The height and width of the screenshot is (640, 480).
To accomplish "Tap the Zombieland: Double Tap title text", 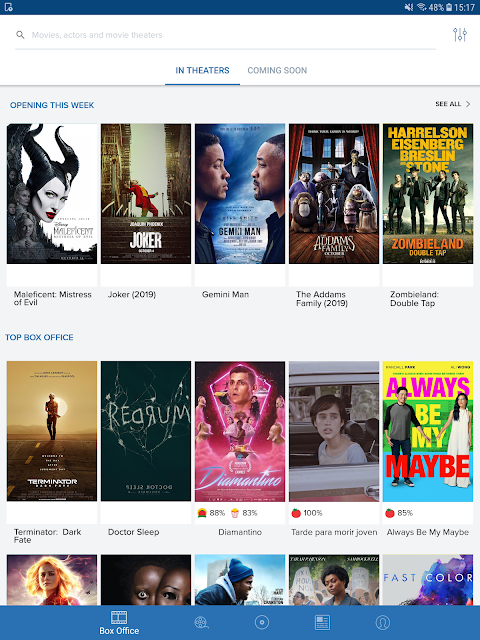I will [x=414, y=298].
